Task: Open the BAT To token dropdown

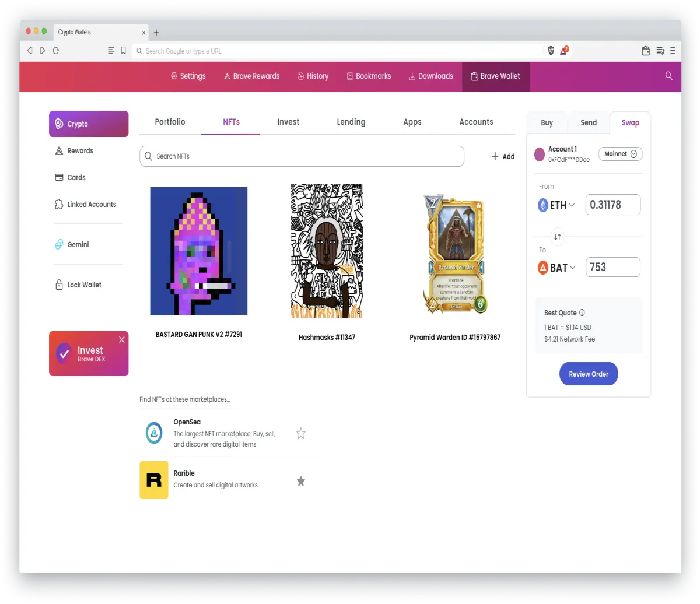Action: tap(556, 268)
